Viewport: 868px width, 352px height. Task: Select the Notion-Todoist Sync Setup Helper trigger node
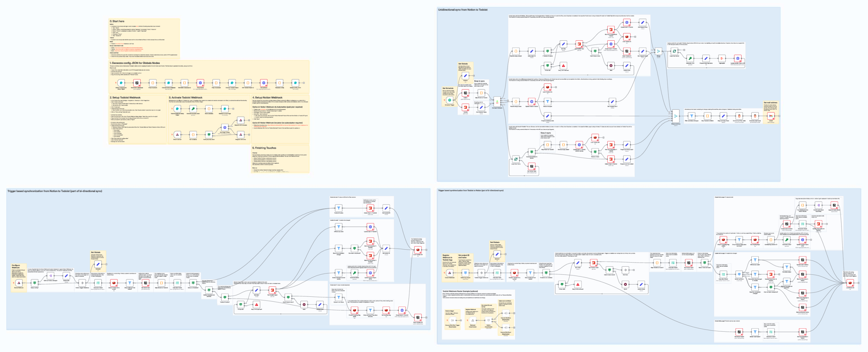point(121,83)
